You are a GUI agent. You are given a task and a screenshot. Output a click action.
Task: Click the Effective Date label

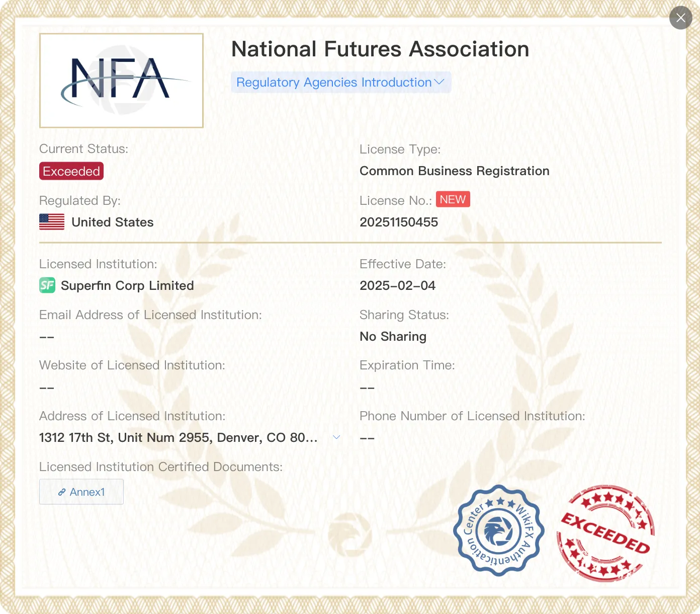403,264
